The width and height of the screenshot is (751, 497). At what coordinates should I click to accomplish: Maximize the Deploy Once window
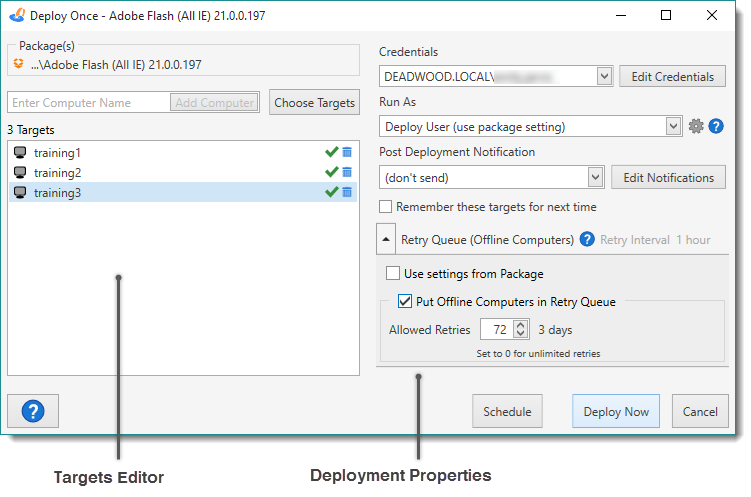666,15
